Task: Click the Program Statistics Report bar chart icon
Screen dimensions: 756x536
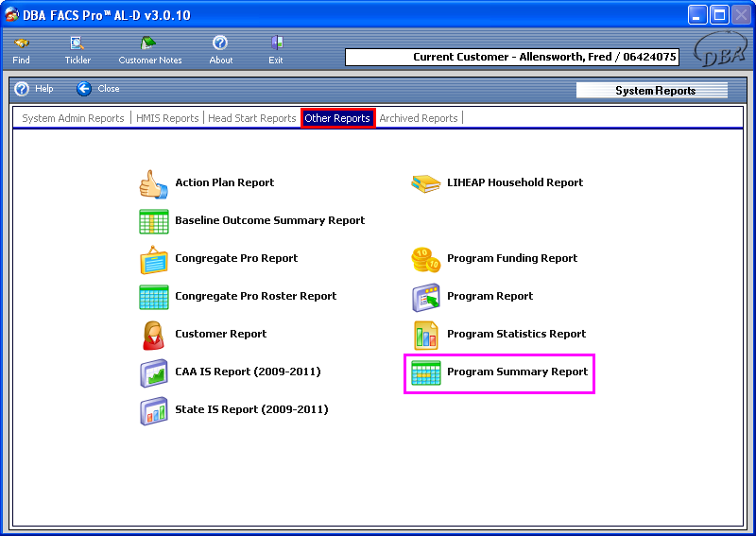Action: click(x=425, y=335)
